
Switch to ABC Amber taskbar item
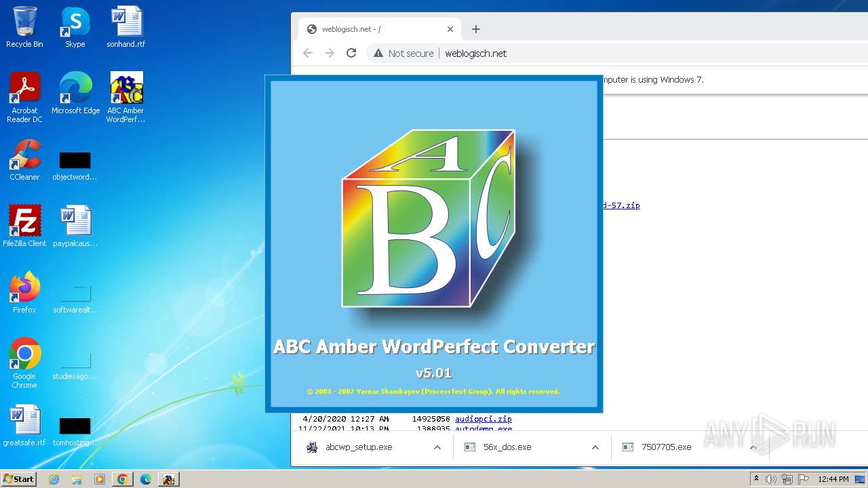point(168,479)
